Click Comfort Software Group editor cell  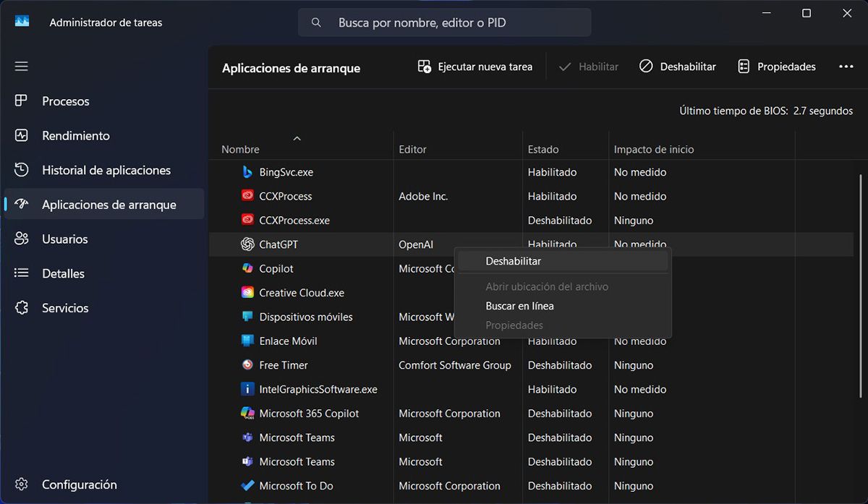[455, 365]
